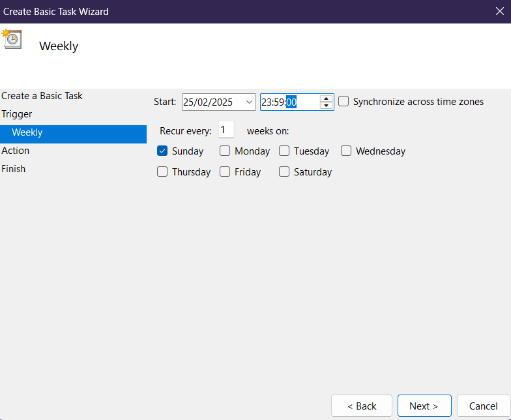This screenshot has height=420, width=511.
Task: Go to Create a Basic Task step
Action: (x=42, y=96)
